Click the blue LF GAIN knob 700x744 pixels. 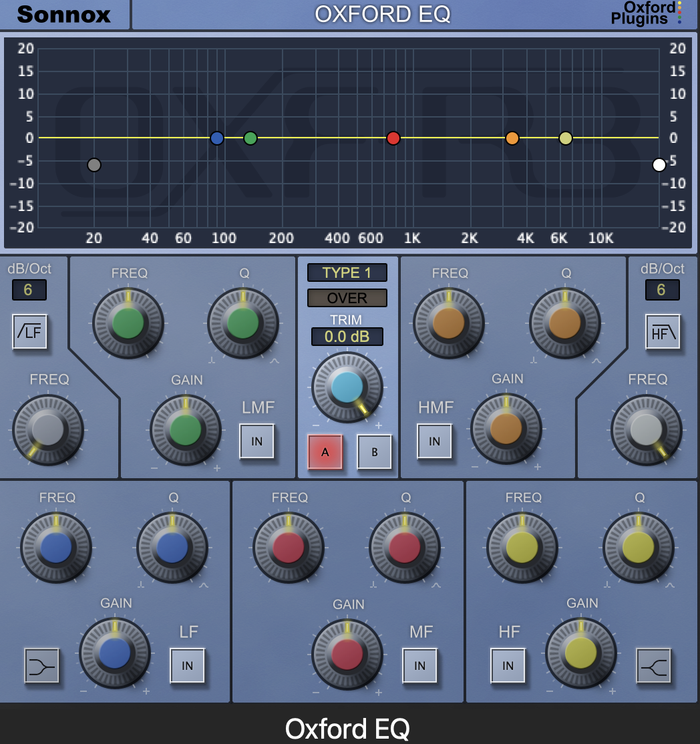click(115, 653)
